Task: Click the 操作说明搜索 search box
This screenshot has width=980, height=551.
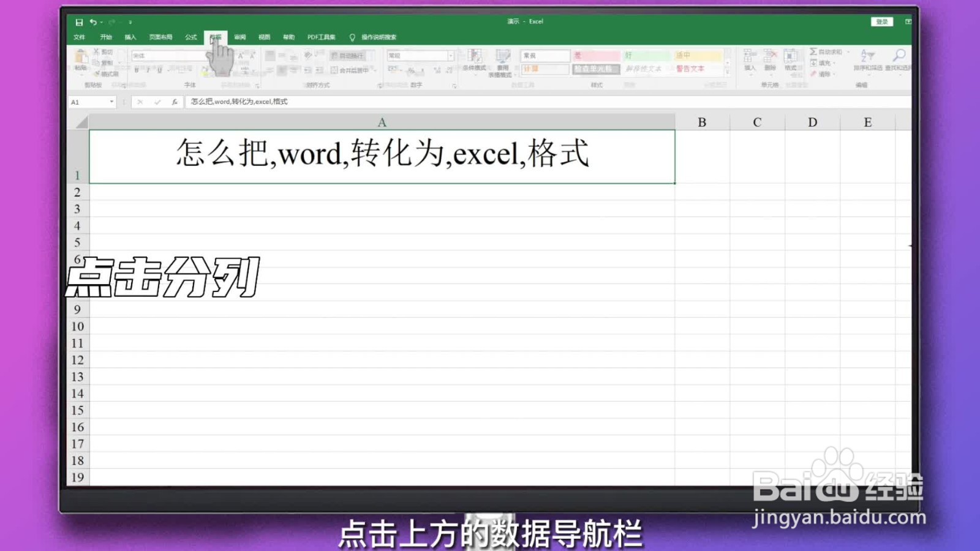Action: click(x=379, y=37)
